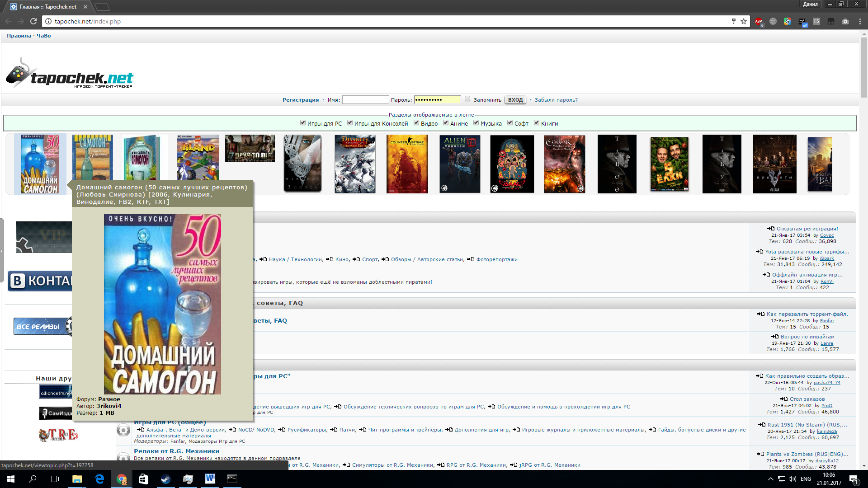Open the camera screenshot extension
The image size is (868, 488).
(845, 21)
